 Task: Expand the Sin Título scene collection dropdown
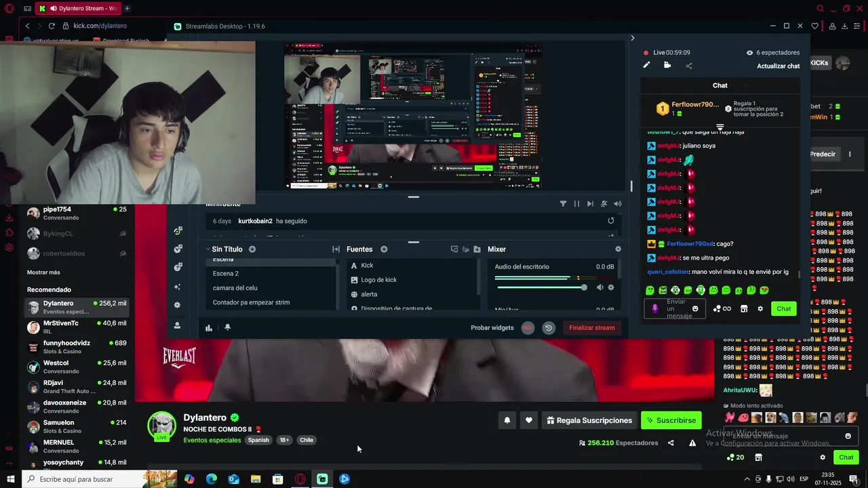(x=208, y=249)
